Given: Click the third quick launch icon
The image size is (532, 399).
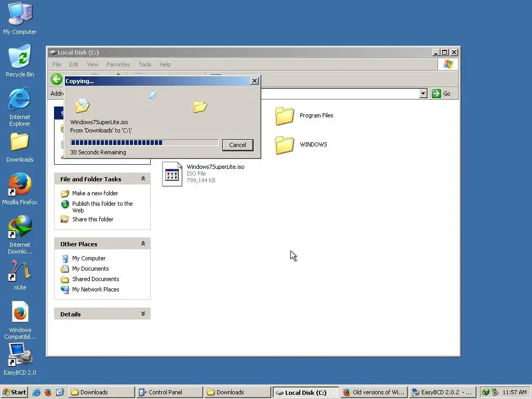Looking at the screenshot, I should pyautogui.click(x=60, y=392).
